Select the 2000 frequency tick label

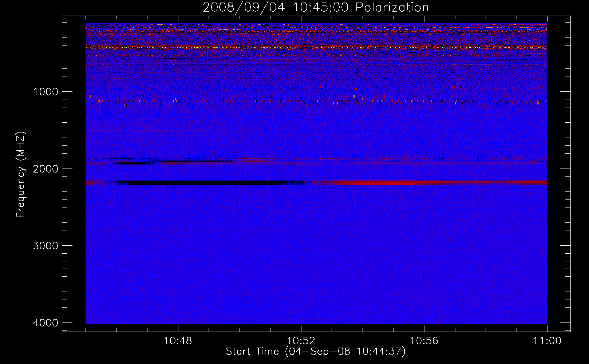(46, 169)
